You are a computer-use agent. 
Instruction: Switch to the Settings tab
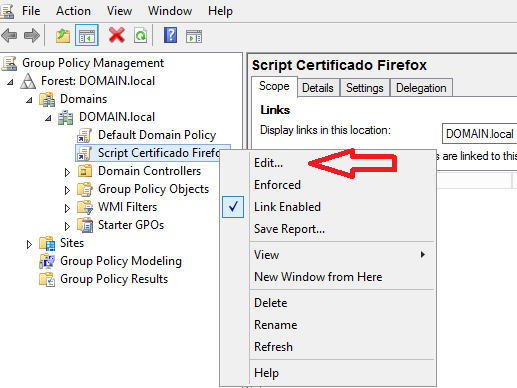tap(365, 88)
